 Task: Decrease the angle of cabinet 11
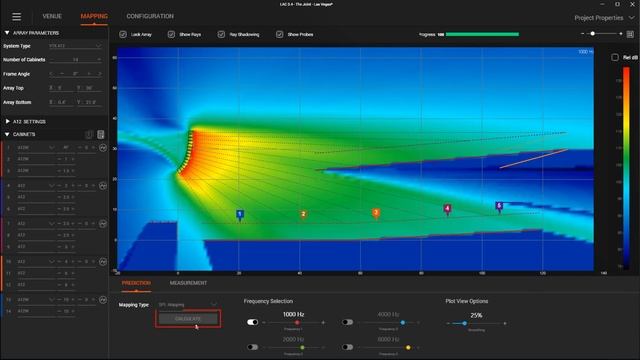pyautogui.click(x=59, y=273)
